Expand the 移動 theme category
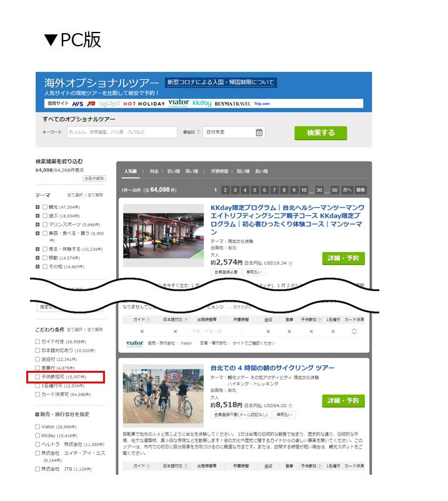Image resolution: width=448 pixels, height=501 pixels. (37, 258)
